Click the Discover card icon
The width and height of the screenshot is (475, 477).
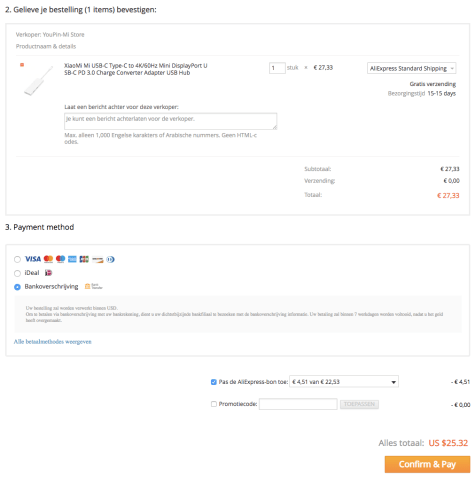[x=98, y=259]
